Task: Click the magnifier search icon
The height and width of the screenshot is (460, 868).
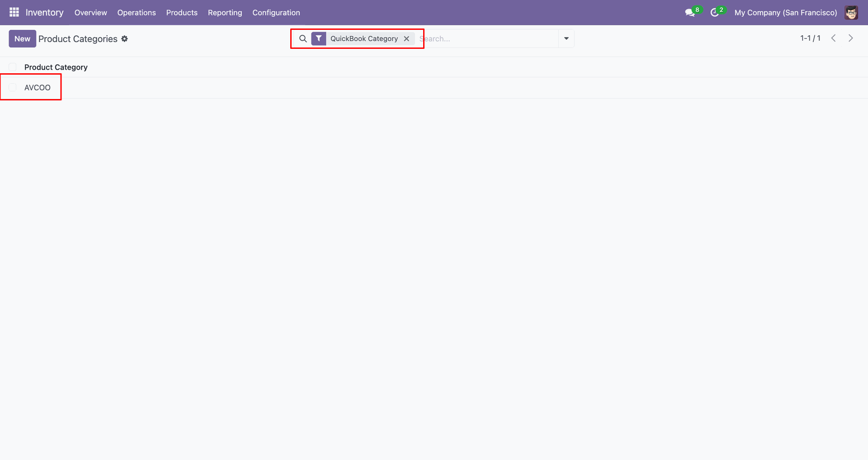Action: click(303, 38)
